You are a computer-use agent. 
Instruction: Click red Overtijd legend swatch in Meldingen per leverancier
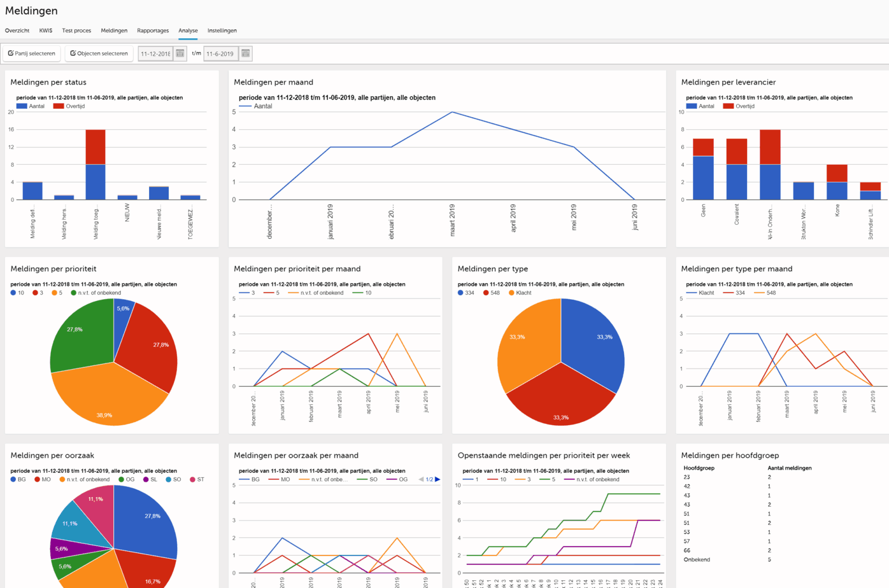click(x=729, y=106)
